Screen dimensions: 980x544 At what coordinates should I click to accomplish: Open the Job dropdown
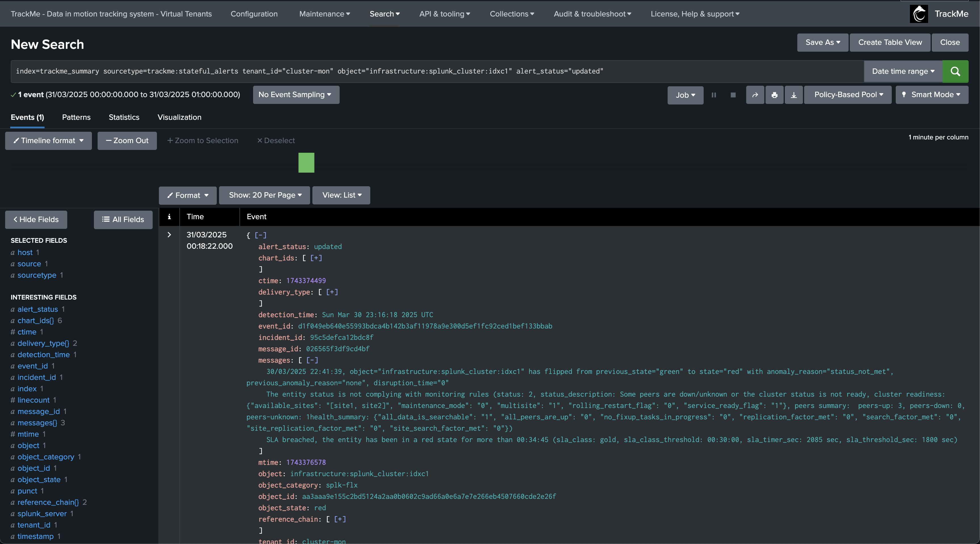(x=685, y=95)
